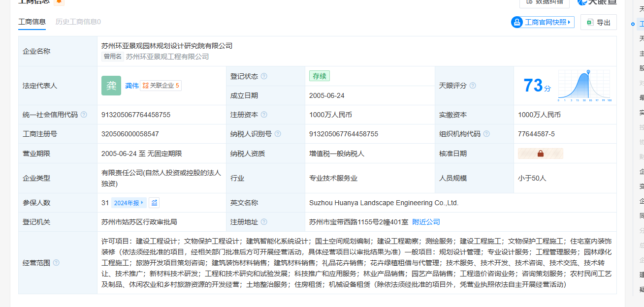Click the 龚 legal representative avatar
Image resolution: width=644 pixels, height=307 pixels.
point(111,86)
